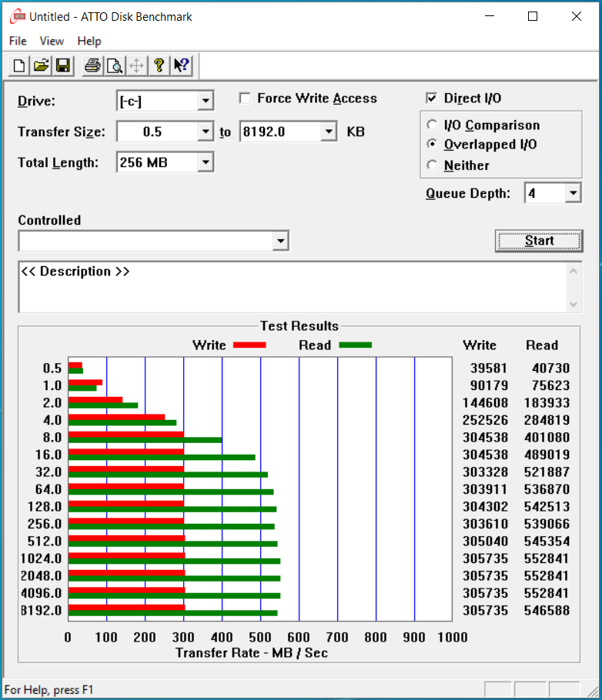Click Write value 303610
The height and width of the screenshot is (700, 602).
(485, 524)
